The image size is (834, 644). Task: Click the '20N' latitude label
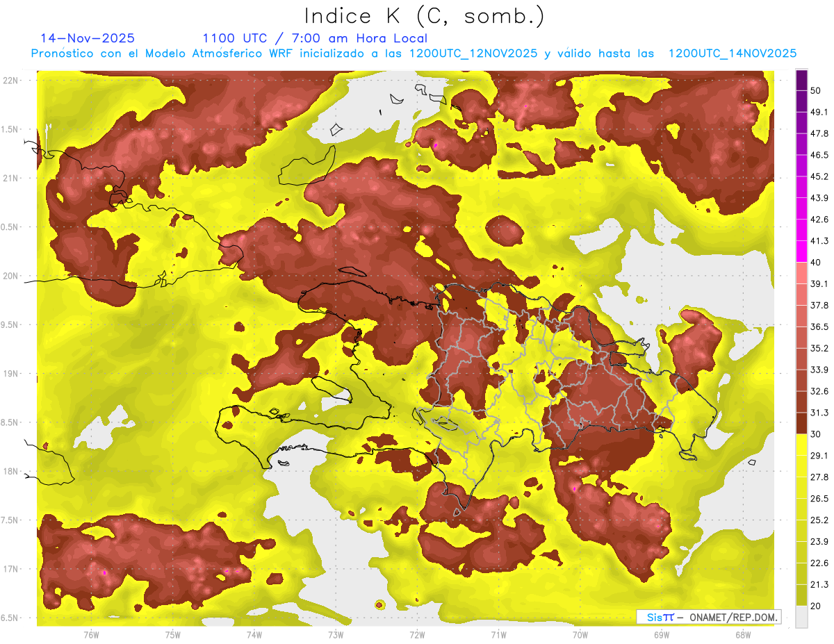click(10, 276)
